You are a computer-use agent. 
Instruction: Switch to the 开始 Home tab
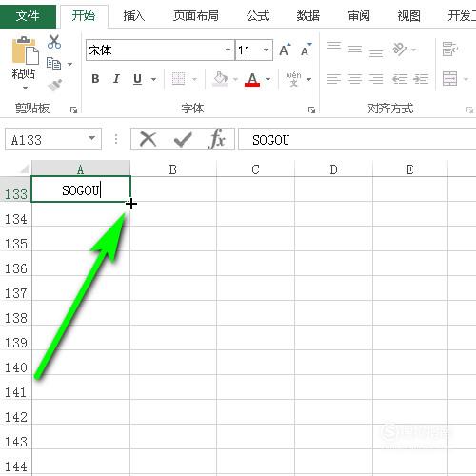click(x=84, y=15)
